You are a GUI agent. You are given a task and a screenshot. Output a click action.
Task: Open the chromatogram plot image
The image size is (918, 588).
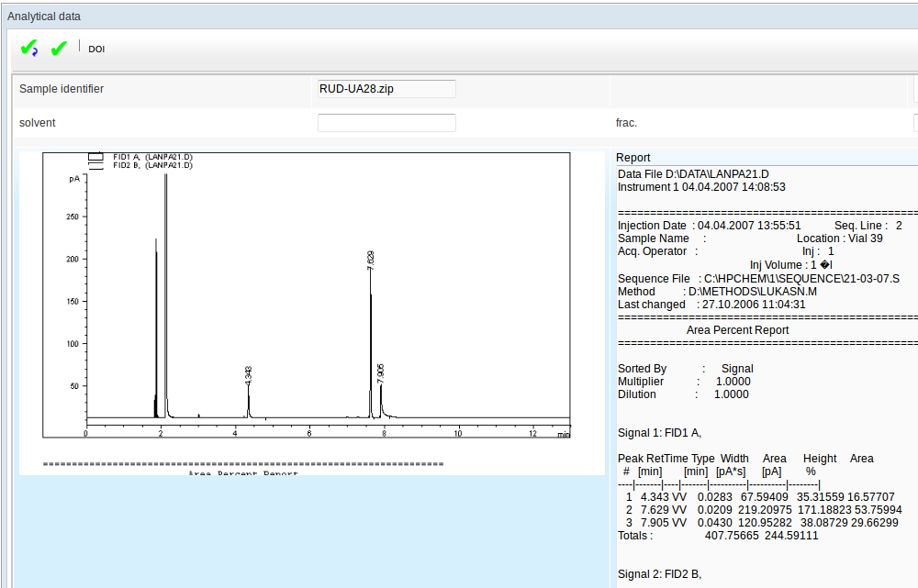(312, 312)
